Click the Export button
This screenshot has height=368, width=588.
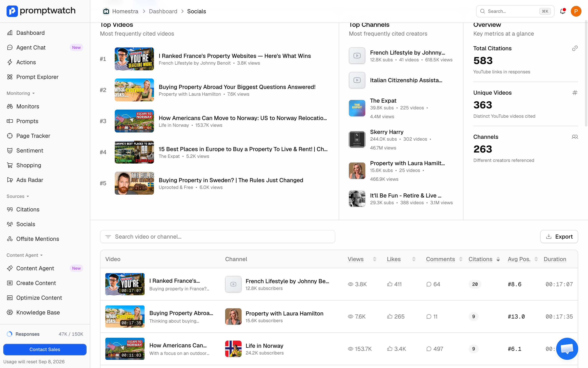(x=559, y=237)
